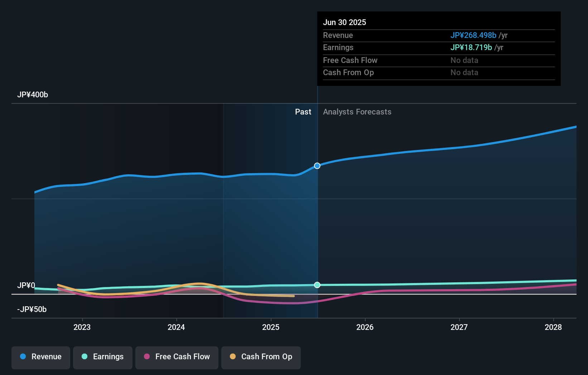Select the Earnings data point marker
Image resolution: width=588 pixels, height=375 pixels.
click(317, 285)
